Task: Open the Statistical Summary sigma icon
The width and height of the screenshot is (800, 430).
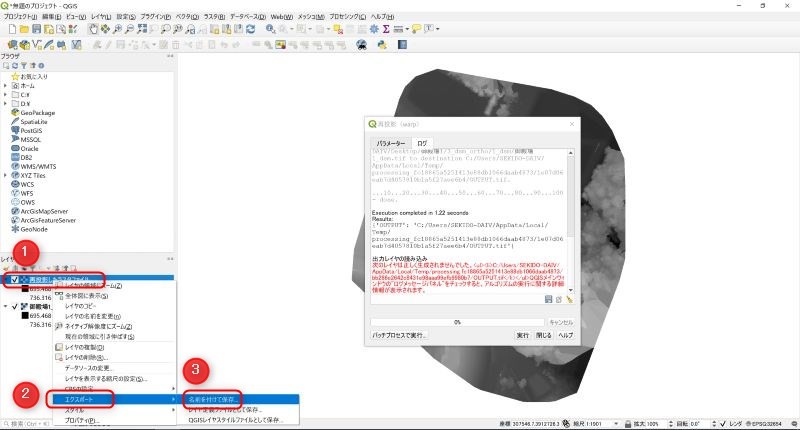Action: (386, 30)
